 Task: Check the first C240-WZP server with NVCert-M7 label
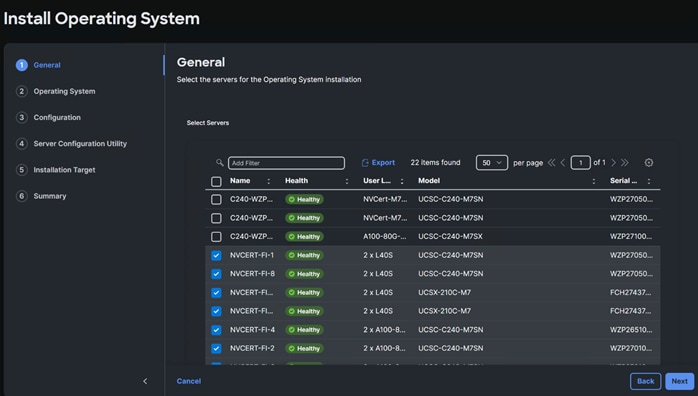click(x=216, y=199)
